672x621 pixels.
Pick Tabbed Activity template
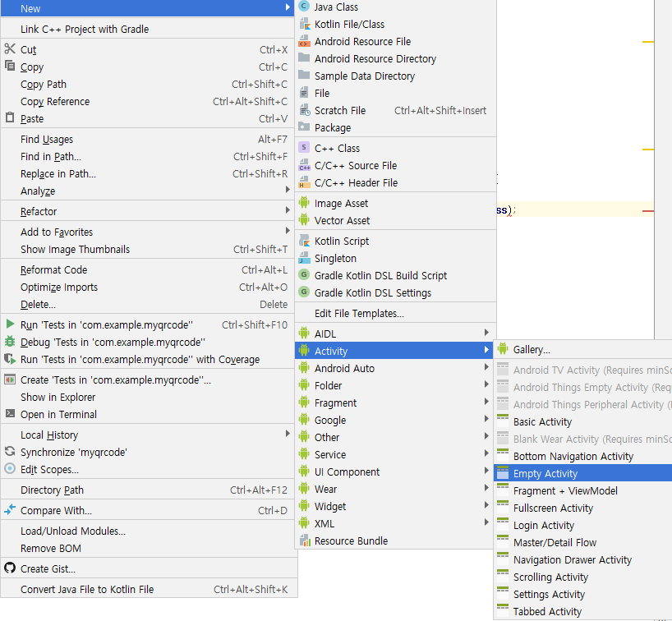click(x=582, y=611)
